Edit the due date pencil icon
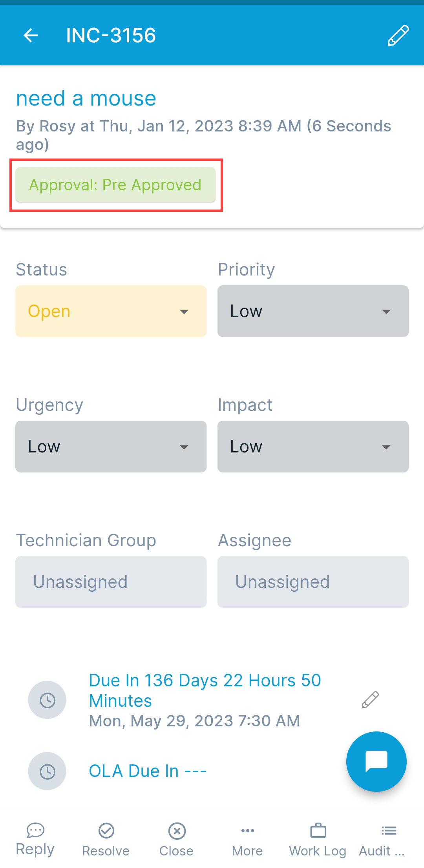 click(370, 700)
